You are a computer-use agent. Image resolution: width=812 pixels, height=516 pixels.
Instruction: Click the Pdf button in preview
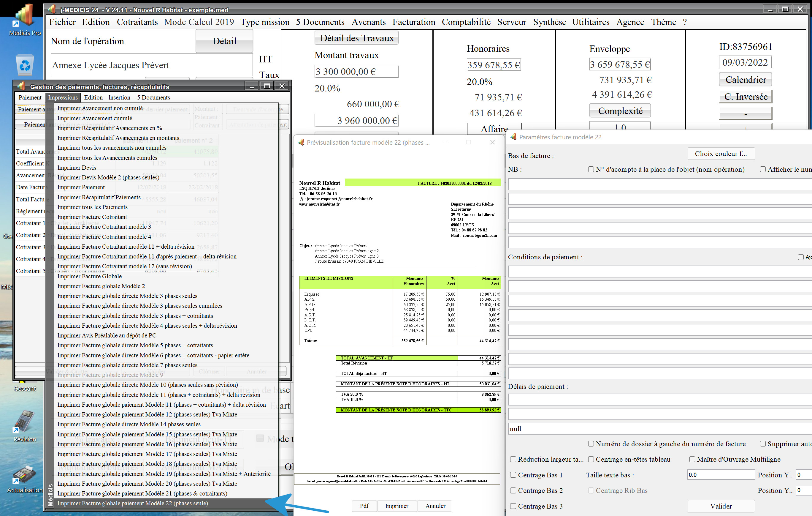pos(364,506)
